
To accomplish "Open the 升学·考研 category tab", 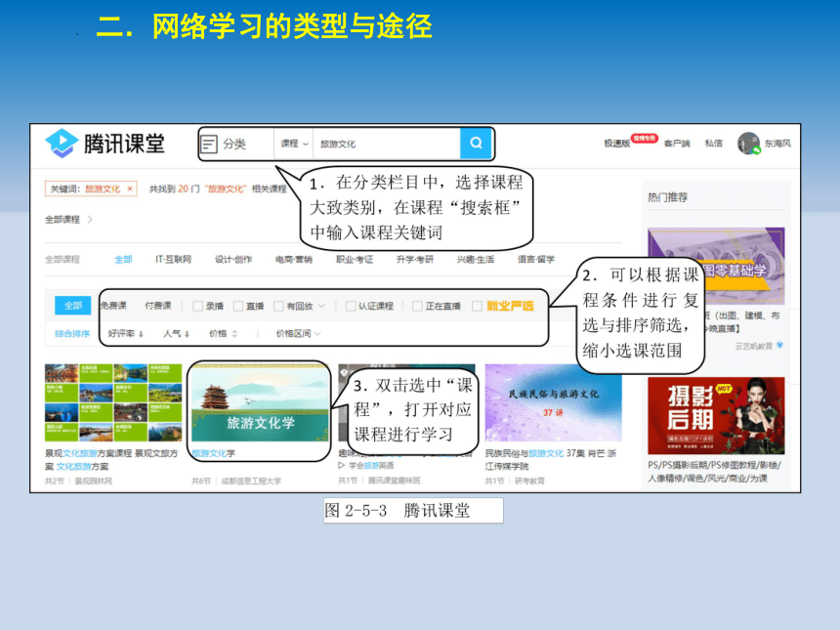I will point(415,259).
